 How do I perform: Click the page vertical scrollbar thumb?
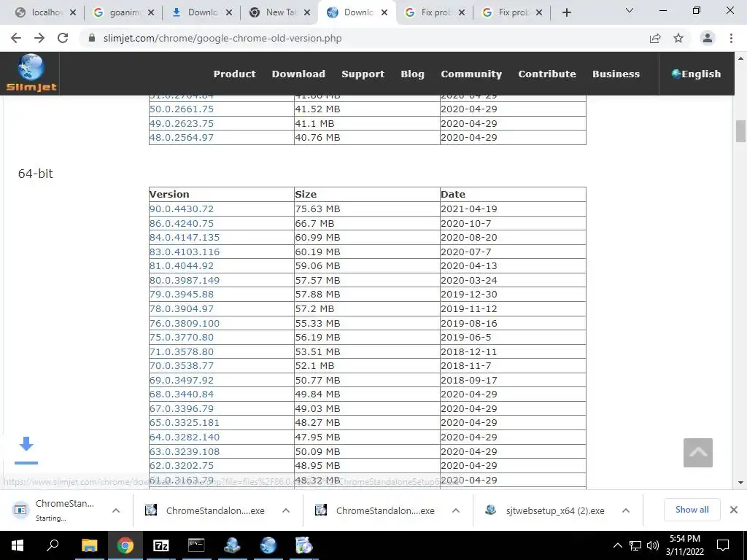(x=740, y=131)
